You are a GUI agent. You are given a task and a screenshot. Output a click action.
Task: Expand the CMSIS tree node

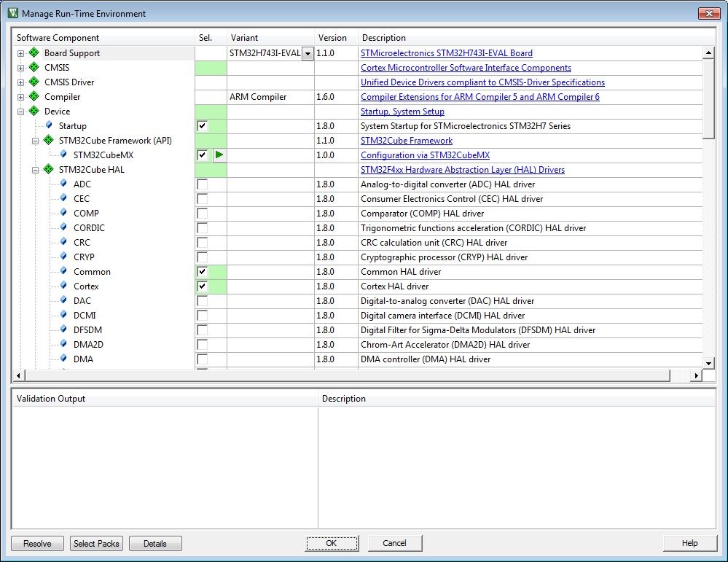pos(20,68)
